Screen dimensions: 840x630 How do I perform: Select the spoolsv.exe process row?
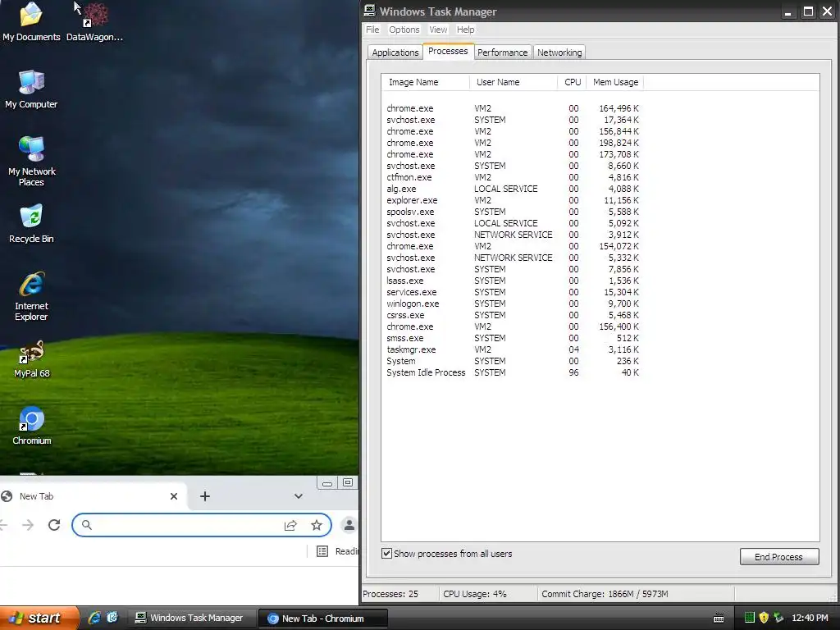pos(513,212)
